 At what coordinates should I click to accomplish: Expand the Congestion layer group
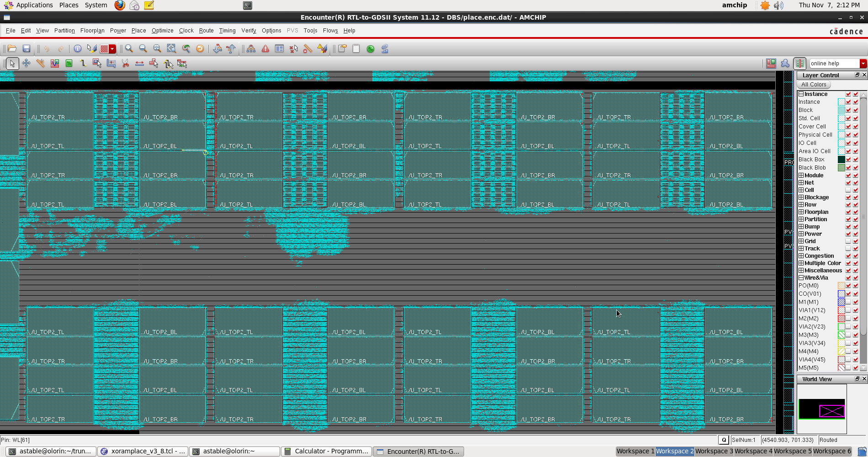[x=801, y=256]
